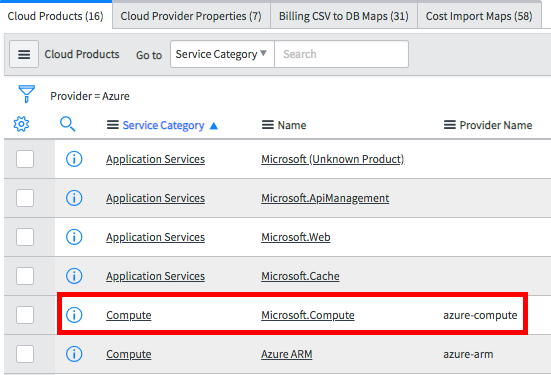This screenshot has height=375, width=551.
Task: Preview Microsoft.Web record info icon
Action: tap(74, 237)
